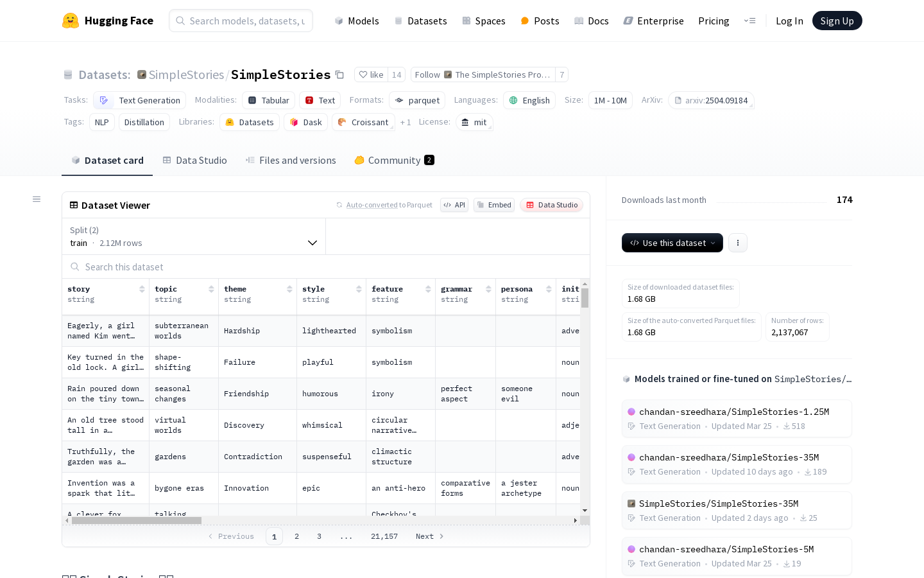Open the Datasets page in the navbar
This screenshot has height=578, width=924.
click(420, 21)
